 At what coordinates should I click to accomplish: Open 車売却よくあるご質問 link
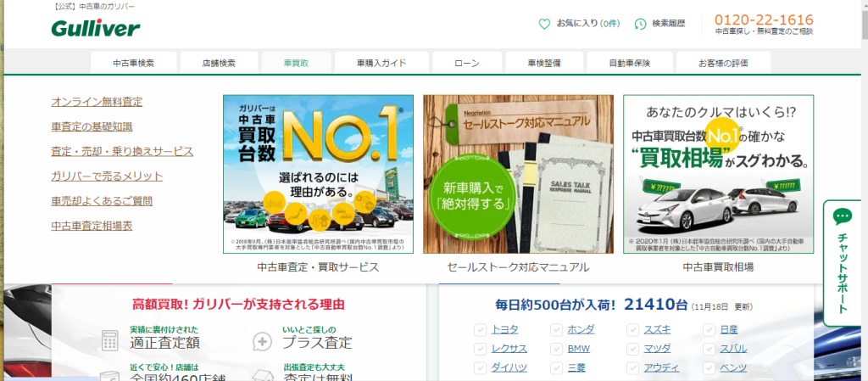(102, 201)
